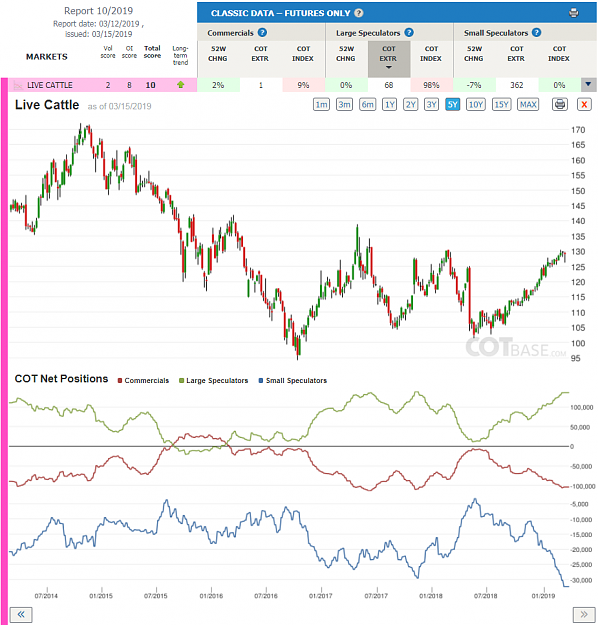Click the 07/2018 time axis marker
The image size is (598, 625).
click(x=486, y=596)
